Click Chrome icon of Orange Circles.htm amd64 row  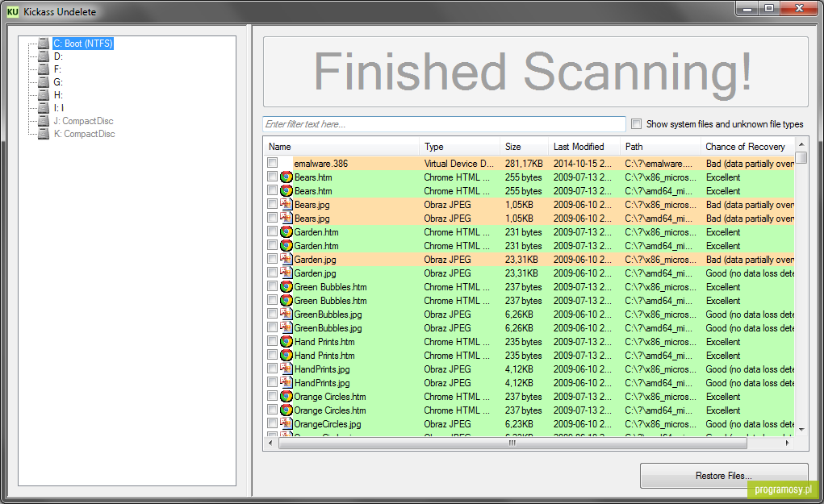tap(287, 410)
